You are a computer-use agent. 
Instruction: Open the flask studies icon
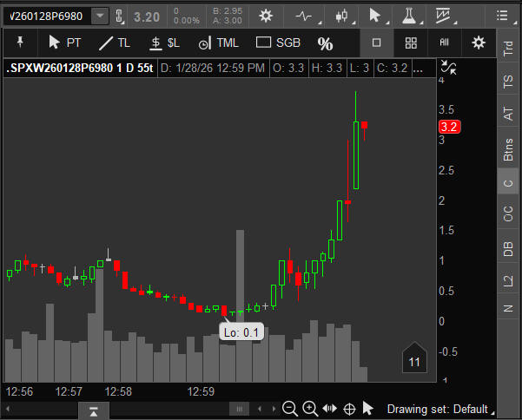click(409, 16)
